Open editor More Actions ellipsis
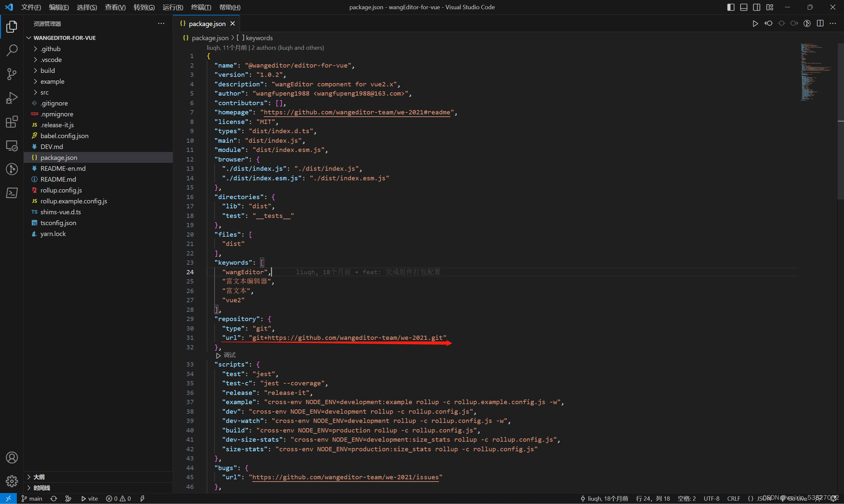 tap(833, 23)
